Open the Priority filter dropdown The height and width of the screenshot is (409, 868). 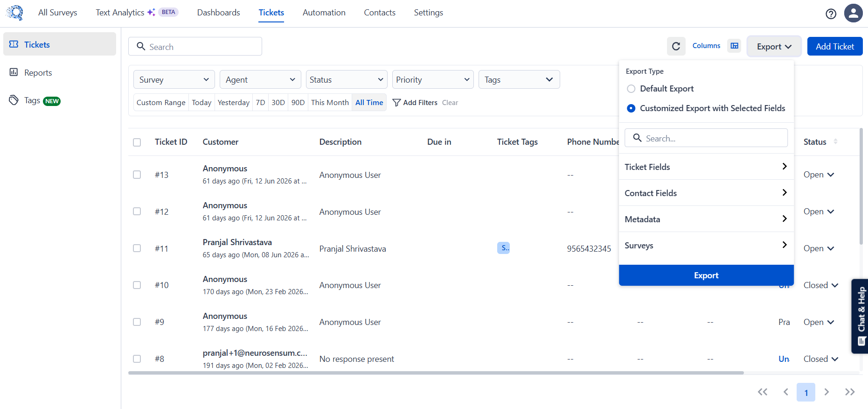tap(433, 79)
